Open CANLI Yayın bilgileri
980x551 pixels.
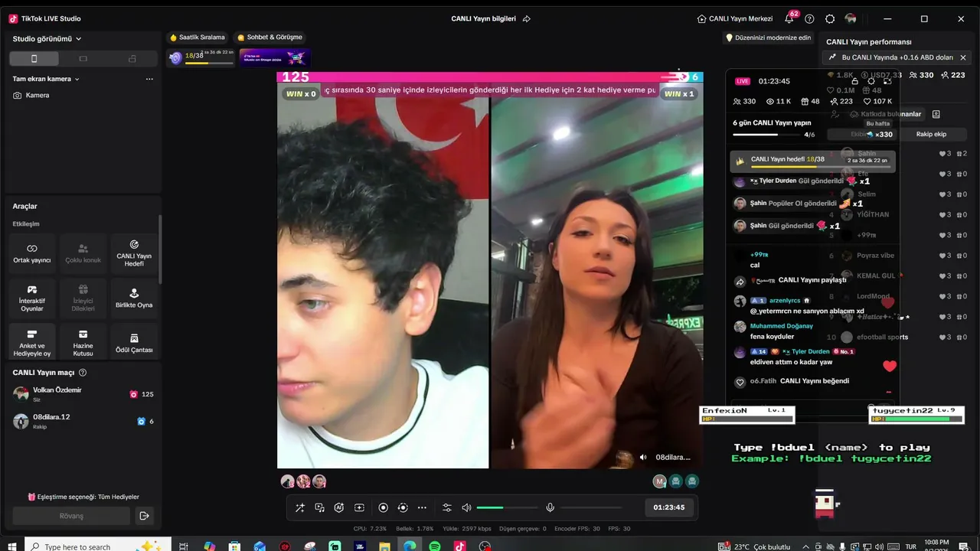(x=483, y=18)
